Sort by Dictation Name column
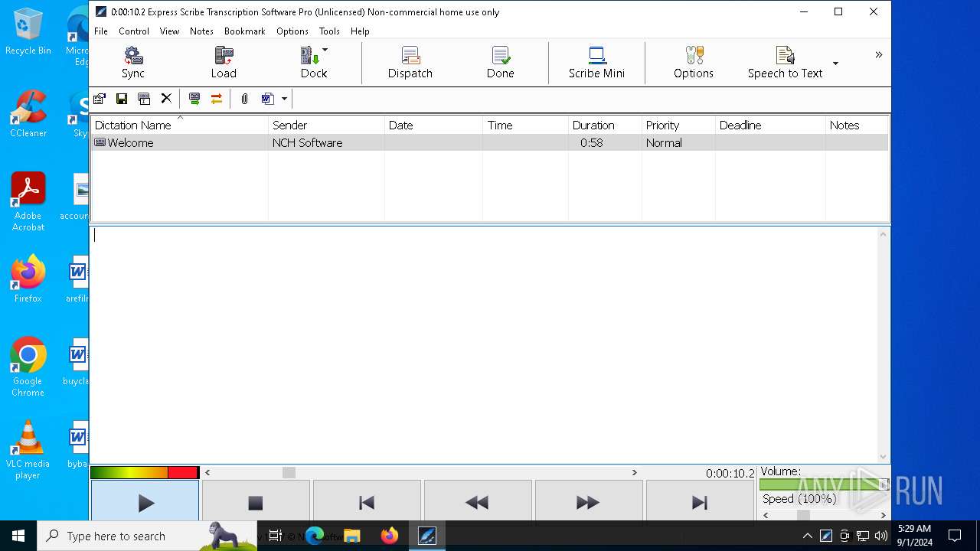Image resolution: width=980 pixels, height=551 pixels. [x=180, y=126]
